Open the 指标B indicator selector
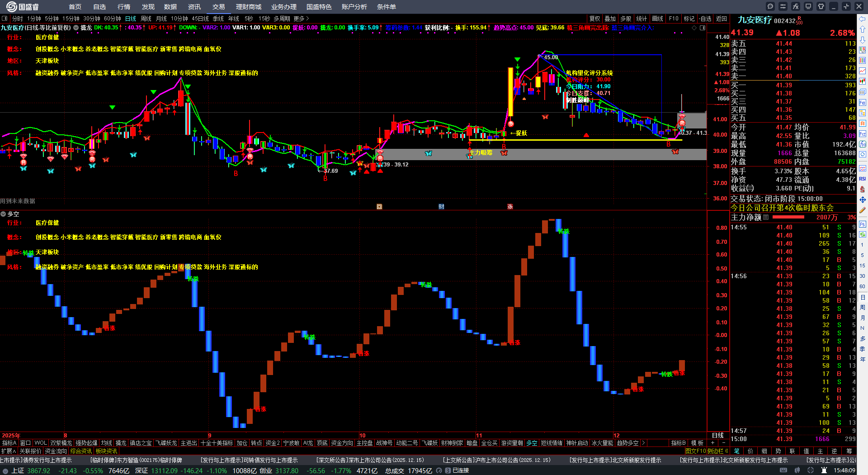Image resolution: width=868 pixels, height=475 pixels. coord(678,443)
